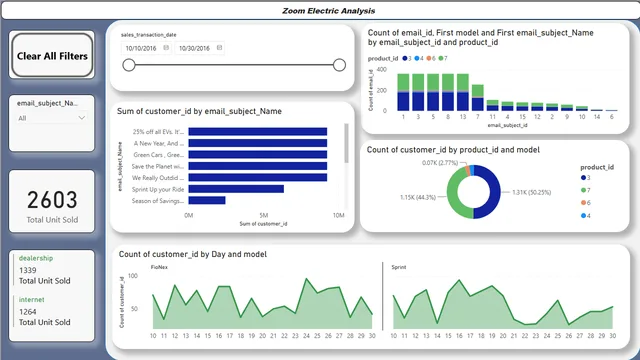Click the column for email_subject_id 11
This screenshot has height=360, width=640.
point(493,105)
